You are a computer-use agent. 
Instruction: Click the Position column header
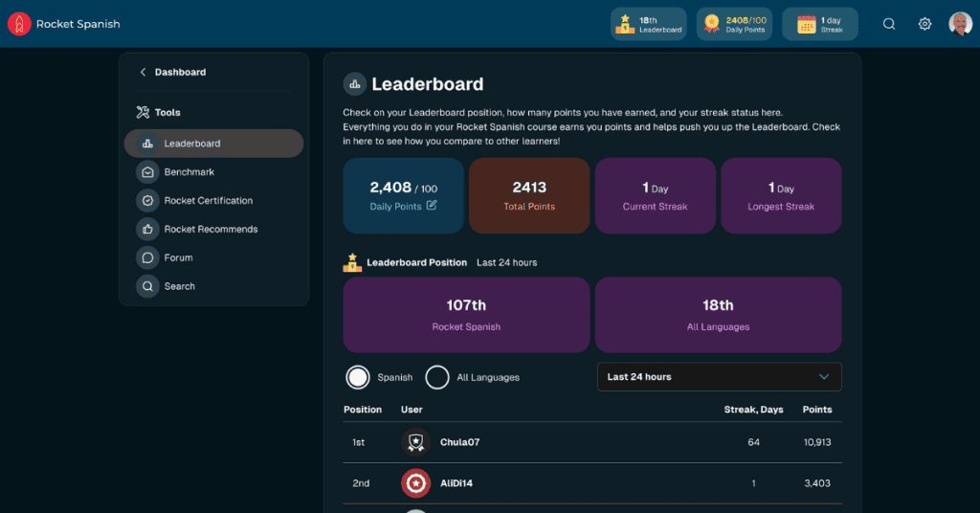363,410
